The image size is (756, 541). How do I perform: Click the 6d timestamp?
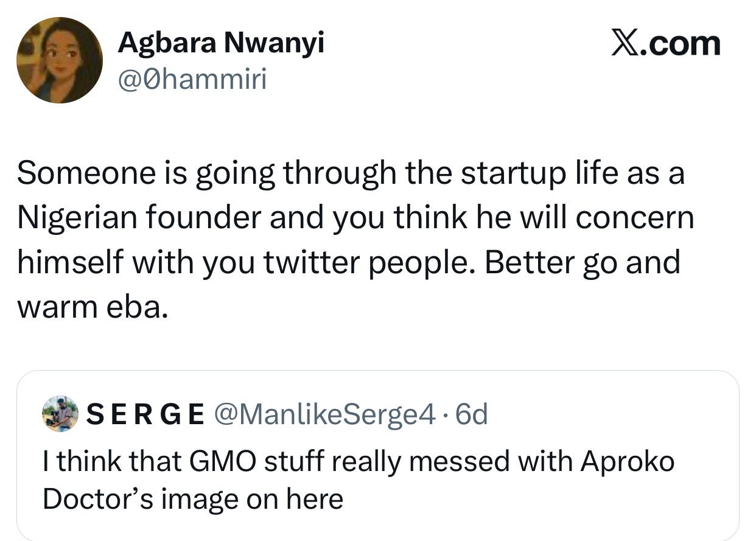coord(472,414)
